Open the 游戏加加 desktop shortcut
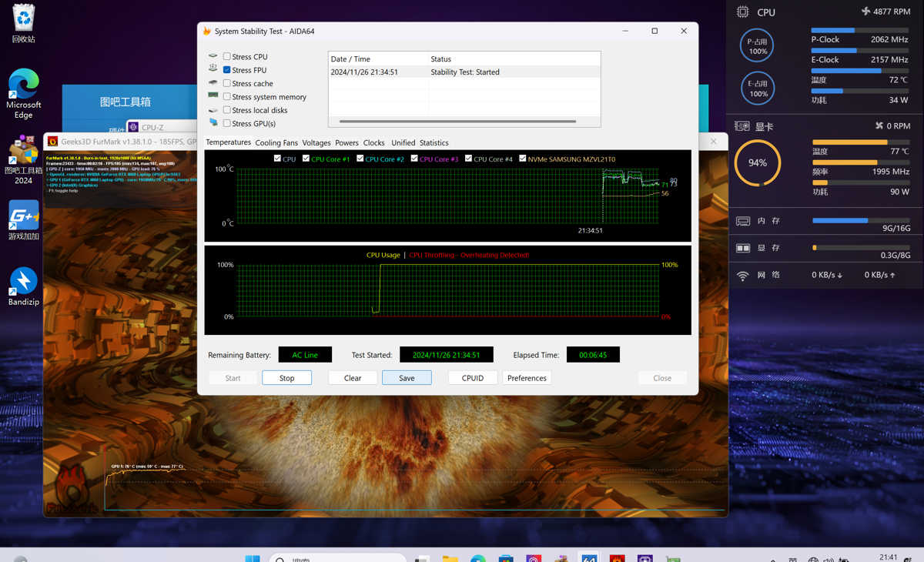The height and width of the screenshot is (562, 924). (24, 220)
